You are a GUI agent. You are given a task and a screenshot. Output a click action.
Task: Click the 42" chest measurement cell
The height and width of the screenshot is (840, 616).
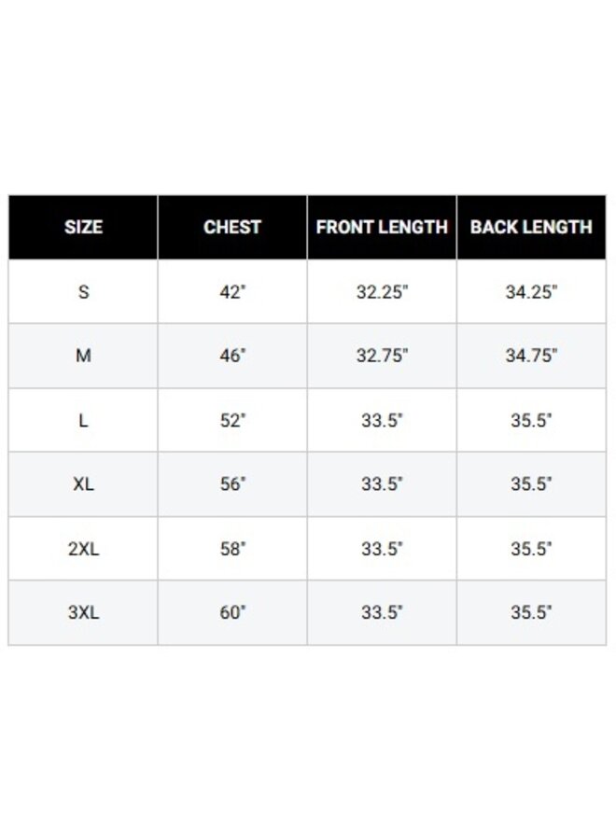click(x=232, y=291)
